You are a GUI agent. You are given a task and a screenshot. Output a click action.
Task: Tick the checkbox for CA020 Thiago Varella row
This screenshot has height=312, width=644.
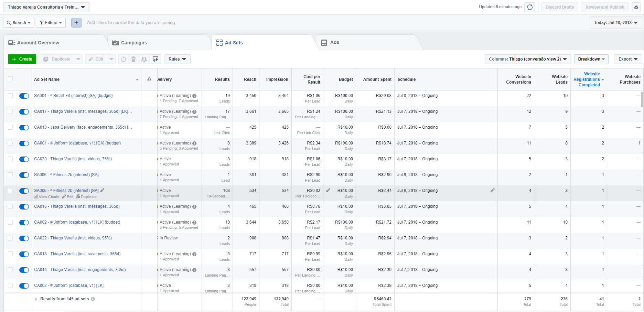pos(10,159)
